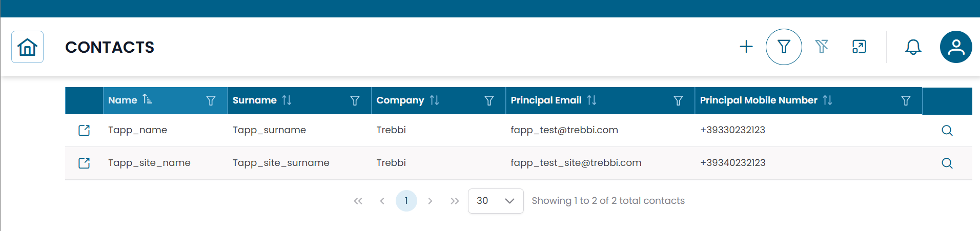Clear all filters icon

(x=822, y=47)
